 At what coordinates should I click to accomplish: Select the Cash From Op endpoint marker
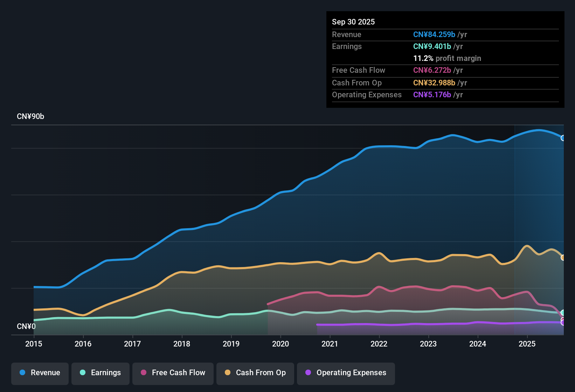563,257
